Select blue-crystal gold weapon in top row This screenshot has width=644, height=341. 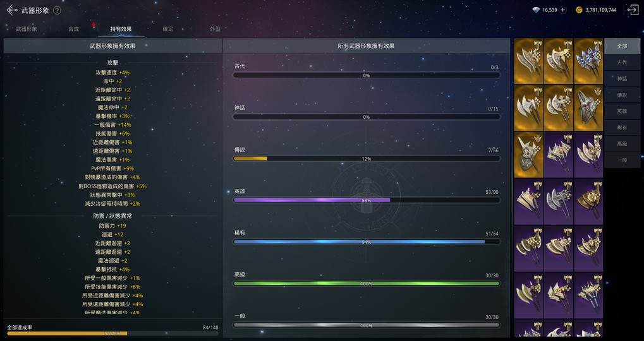pyautogui.click(x=588, y=61)
